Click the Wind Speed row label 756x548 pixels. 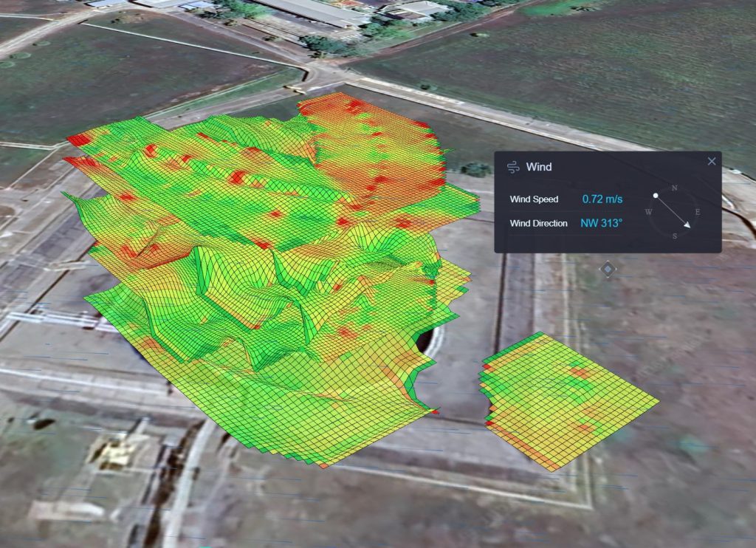tap(534, 199)
